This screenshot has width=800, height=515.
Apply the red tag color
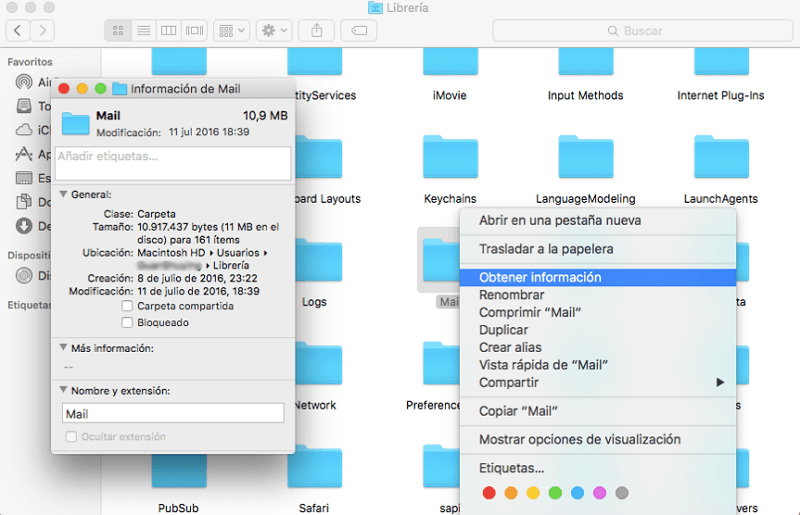(489, 493)
